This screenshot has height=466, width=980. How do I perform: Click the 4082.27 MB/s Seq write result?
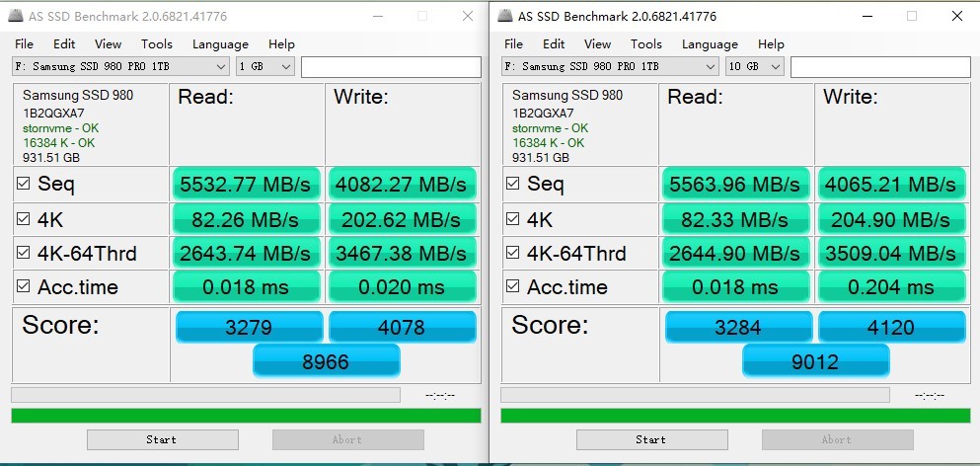(x=402, y=184)
